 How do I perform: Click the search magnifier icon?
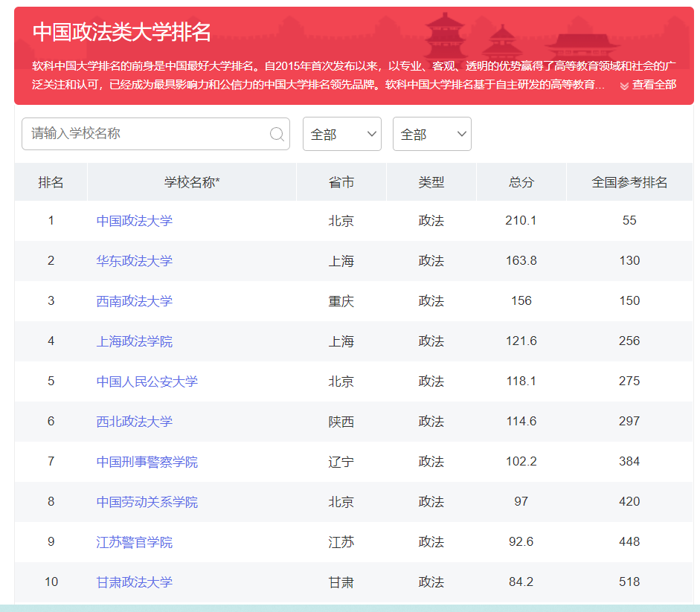click(x=277, y=134)
